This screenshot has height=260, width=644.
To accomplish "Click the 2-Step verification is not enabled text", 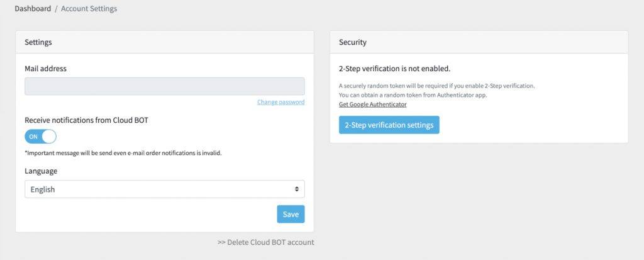I will (x=395, y=69).
